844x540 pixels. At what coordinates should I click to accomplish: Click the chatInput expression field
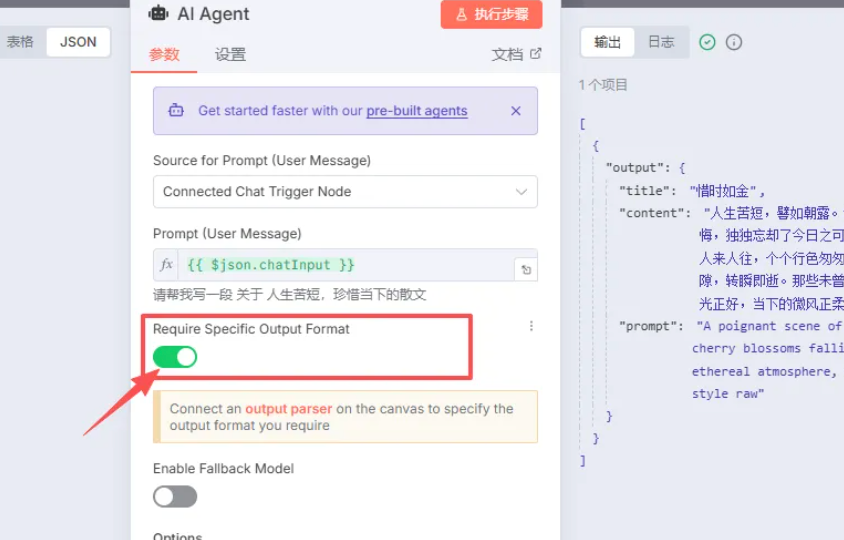[x=346, y=265]
